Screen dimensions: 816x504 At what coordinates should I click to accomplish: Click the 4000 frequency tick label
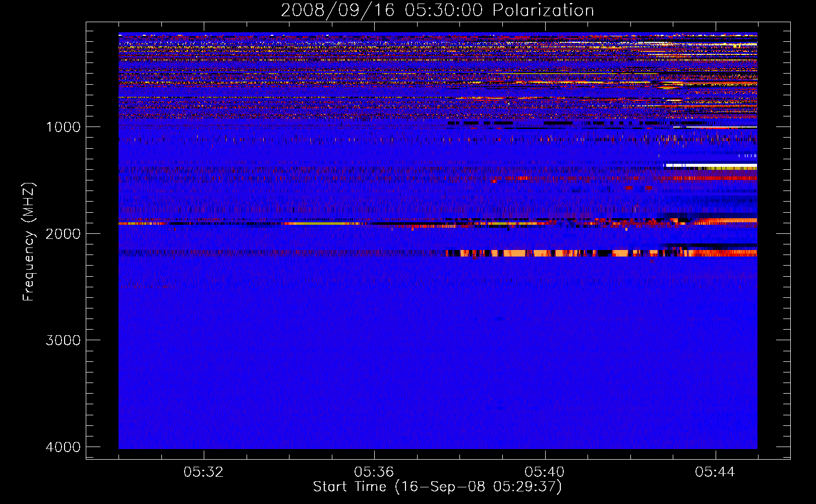pyautogui.click(x=63, y=447)
